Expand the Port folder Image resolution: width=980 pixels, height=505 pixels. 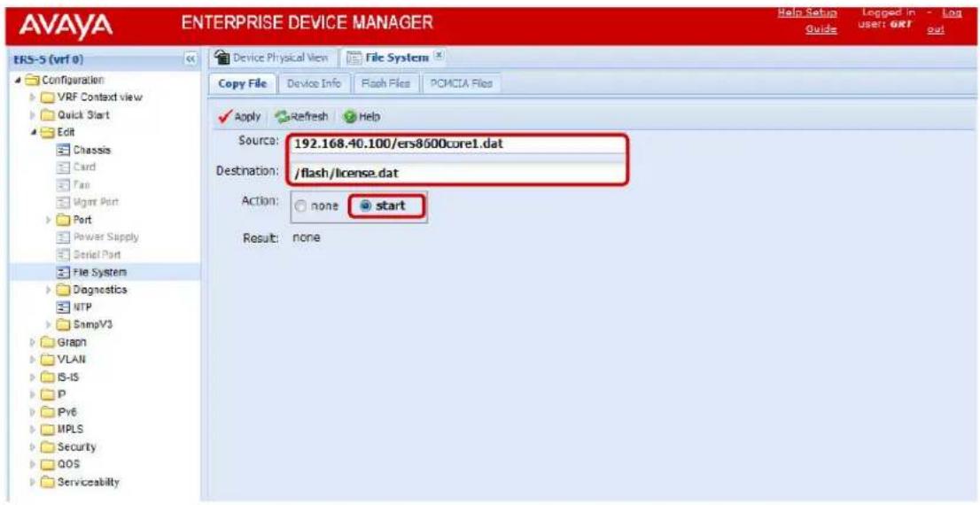click(49, 220)
